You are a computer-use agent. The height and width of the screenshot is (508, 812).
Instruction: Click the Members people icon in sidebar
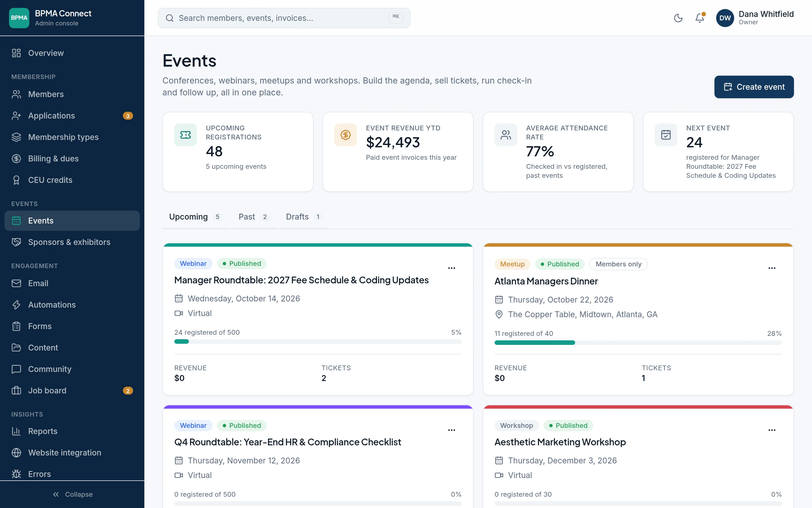[16, 94]
